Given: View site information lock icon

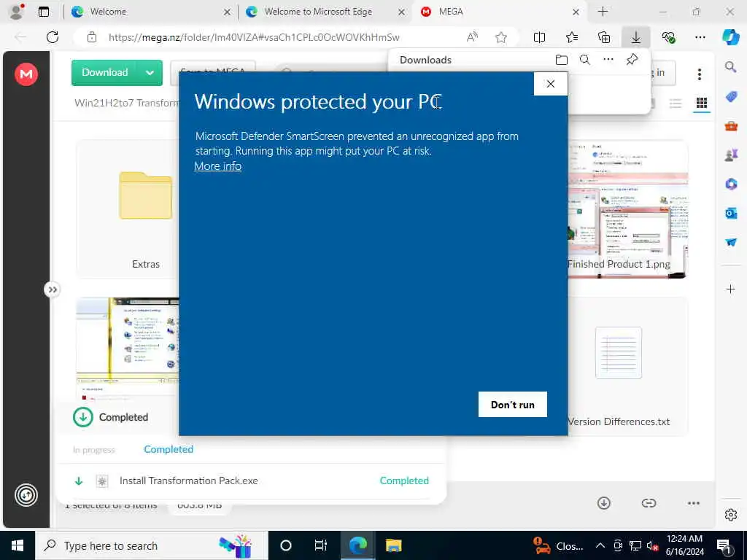Looking at the screenshot, I should pos(92,37).
